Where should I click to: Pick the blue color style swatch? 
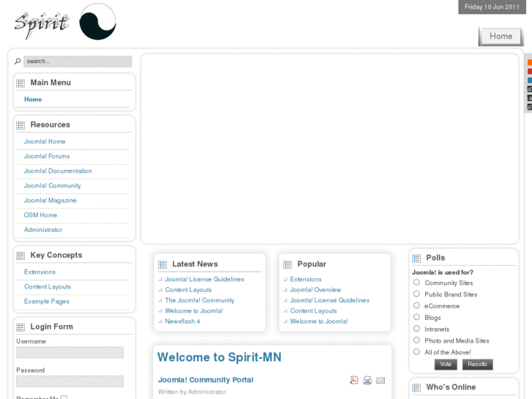tap(530, 81)
